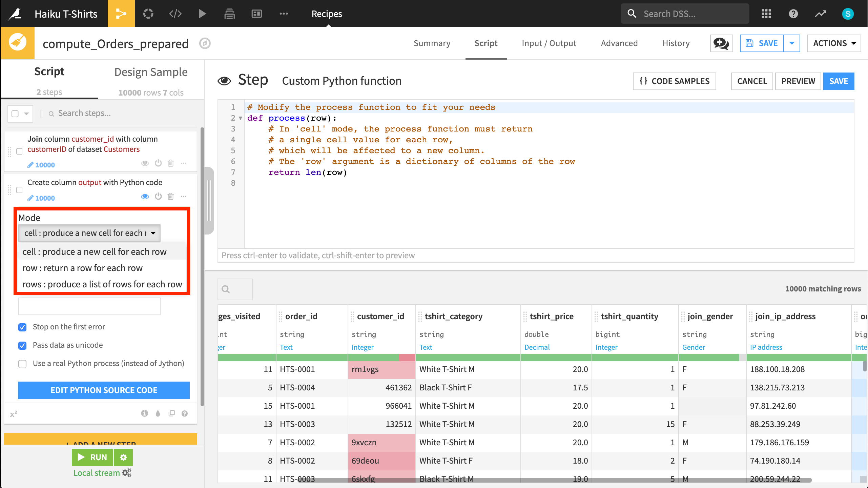Switch to the Script tab in header
The height and width of the screenshot is (488, 868).
tap(486, 43)
